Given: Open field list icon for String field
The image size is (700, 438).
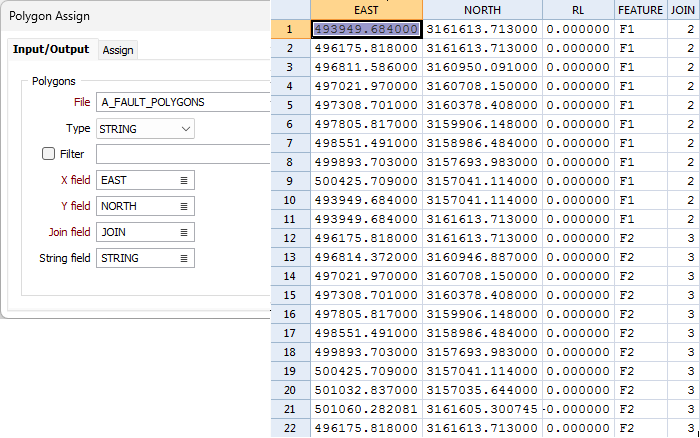Looking at the screenshot, I should point(184,258).
